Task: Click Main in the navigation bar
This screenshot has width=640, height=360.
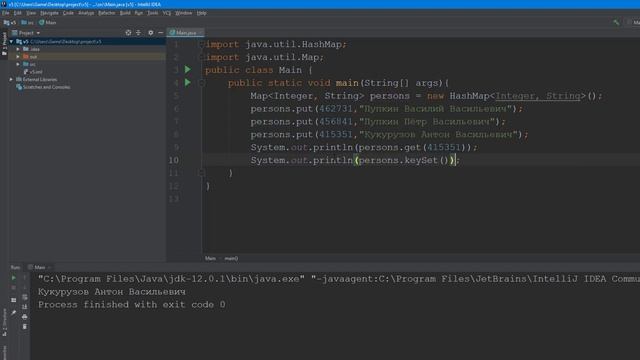Action: pos(48,23)
